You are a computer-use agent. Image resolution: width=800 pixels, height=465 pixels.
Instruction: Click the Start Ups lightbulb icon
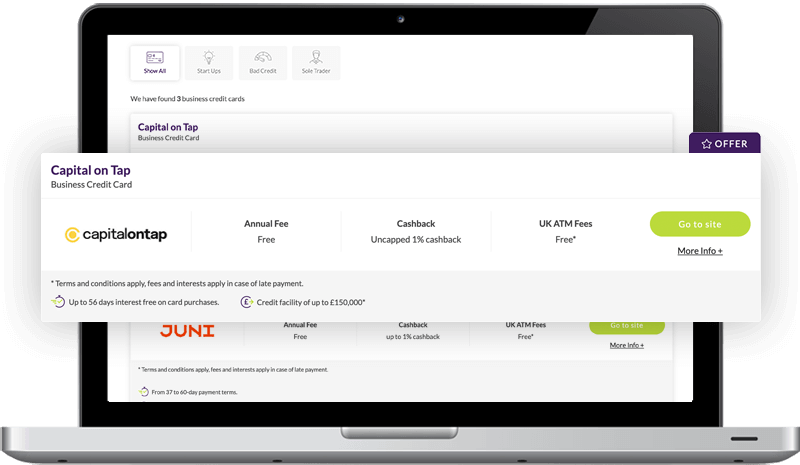[209, 57]
